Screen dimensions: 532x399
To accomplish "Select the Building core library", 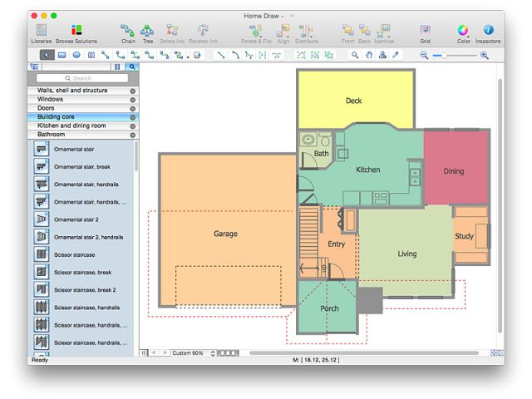I will pos(79,117).
